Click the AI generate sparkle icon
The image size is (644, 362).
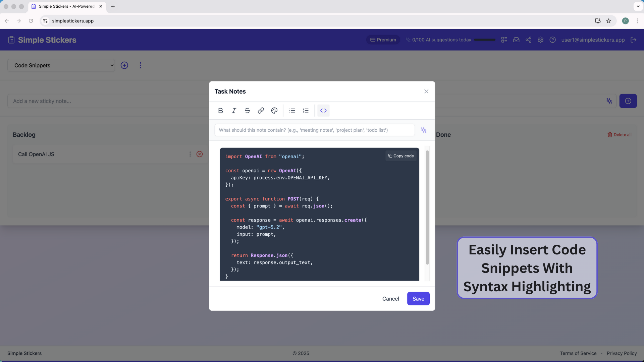(x=424, y=130)
